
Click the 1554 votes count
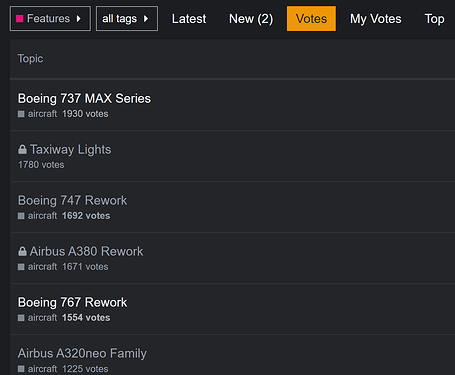point(86,318)
